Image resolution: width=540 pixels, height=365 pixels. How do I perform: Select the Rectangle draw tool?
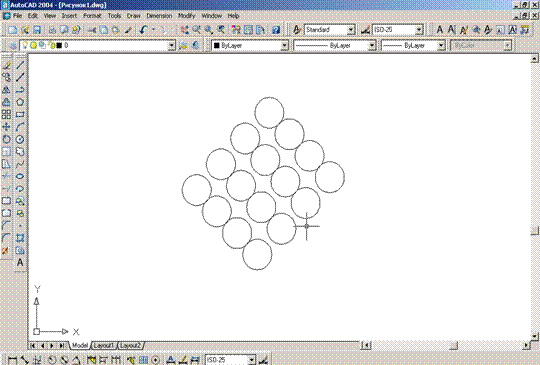[20, 115]
